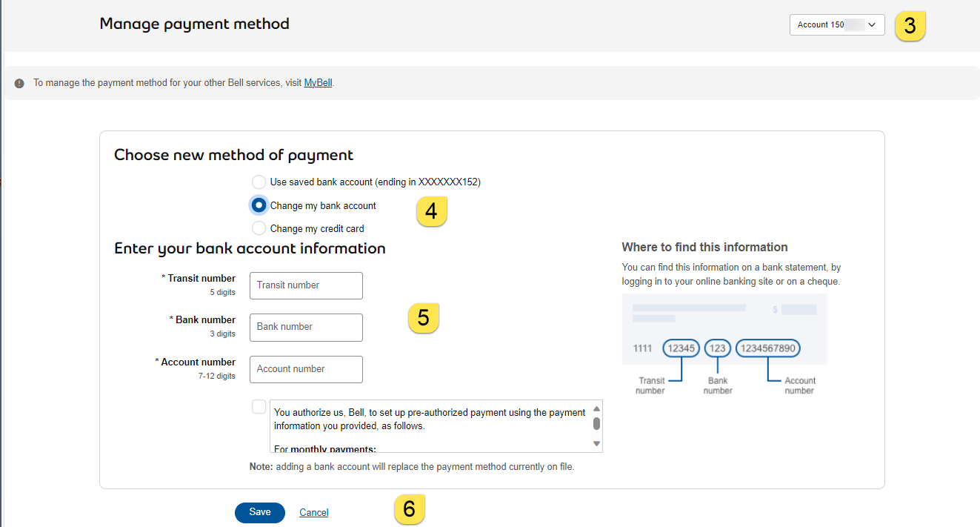Click the scroll-up arrow in the authorization text box
The width and height of the screenshot is (980, 527).
596,409
